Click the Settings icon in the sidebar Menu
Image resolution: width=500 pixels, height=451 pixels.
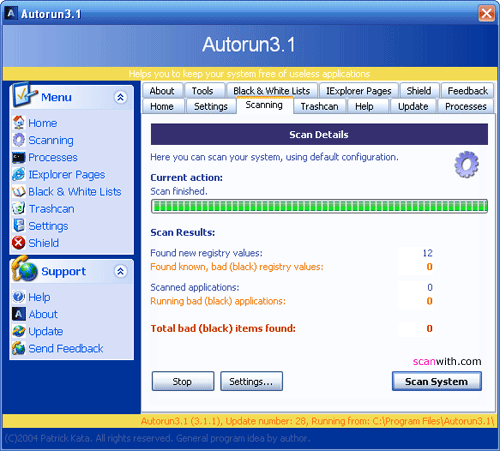(x=19, y=226)
